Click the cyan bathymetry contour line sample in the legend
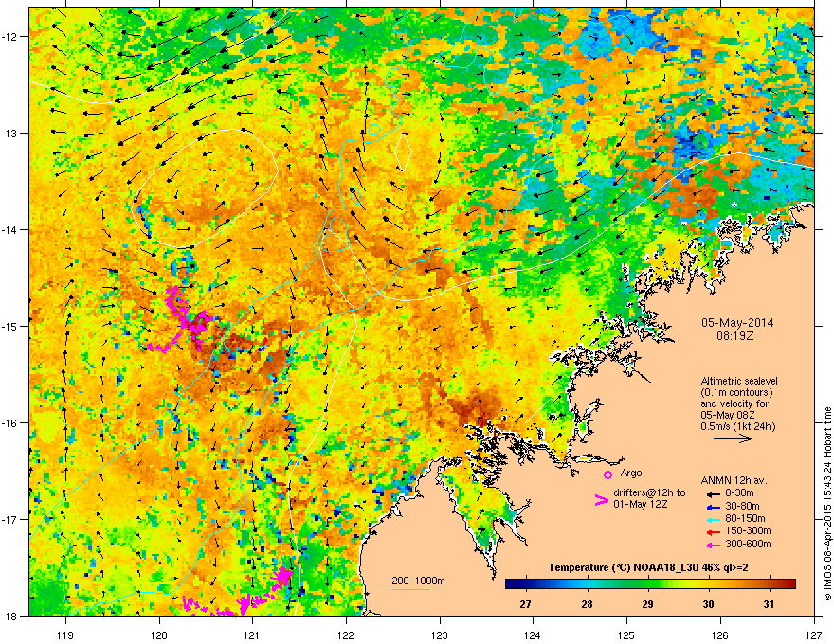This screenshot has width=834, height=644. coord(411,589)
